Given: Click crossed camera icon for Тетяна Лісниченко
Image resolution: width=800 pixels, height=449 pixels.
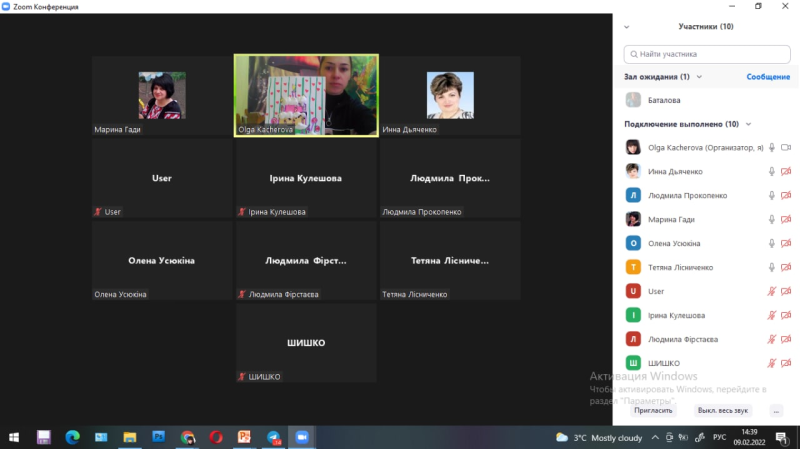Looking at the screenshot, I should click(x=786, y=267).
